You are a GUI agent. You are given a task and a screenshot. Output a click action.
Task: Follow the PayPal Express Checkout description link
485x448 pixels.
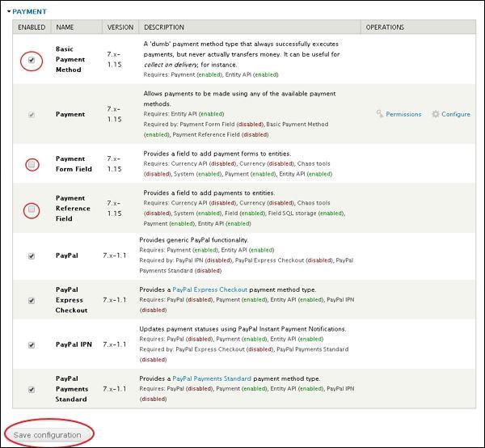click(209, 290)
